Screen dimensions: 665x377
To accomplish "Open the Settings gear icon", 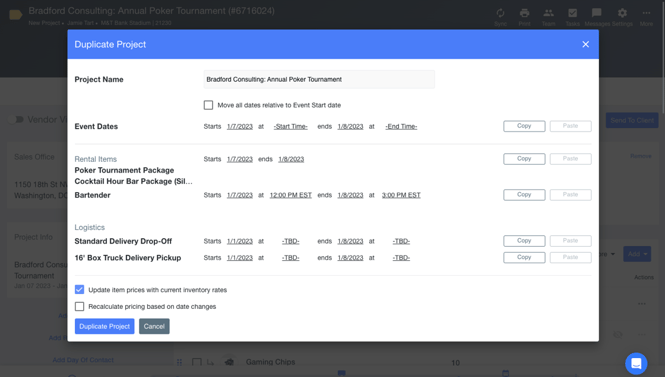I will 622,13.
